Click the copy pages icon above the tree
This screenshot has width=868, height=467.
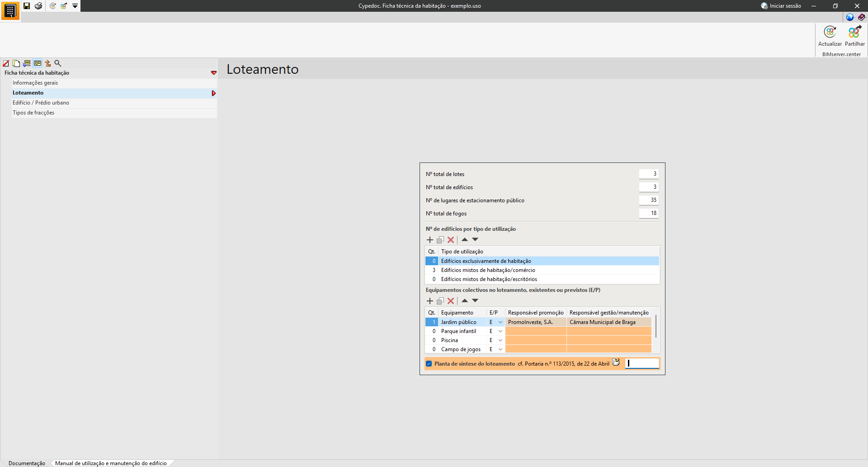(x=16, y=63)
